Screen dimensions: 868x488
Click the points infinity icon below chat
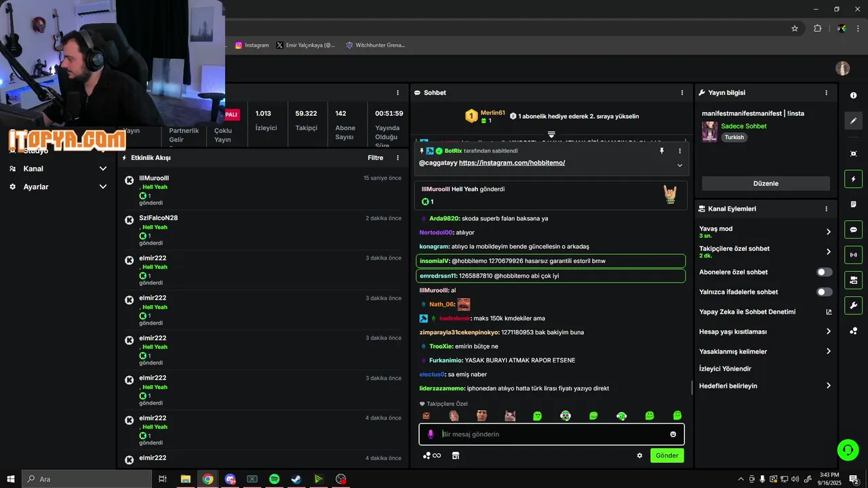432,455
